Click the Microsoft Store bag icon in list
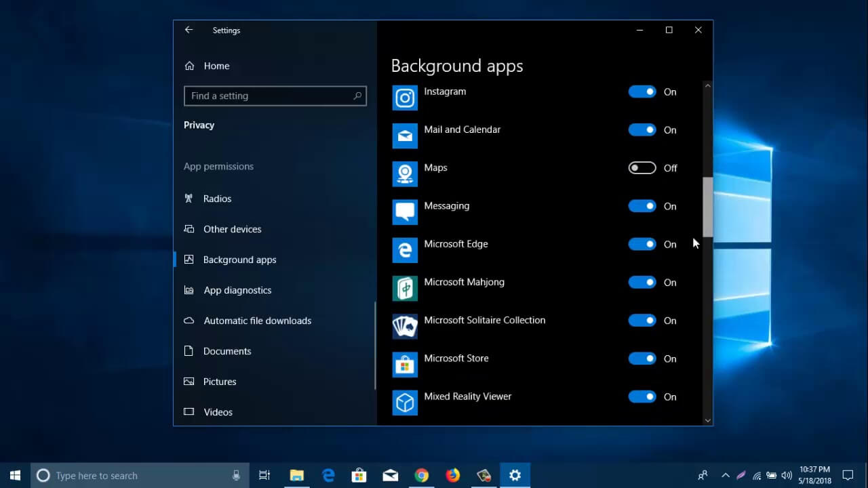Image resolution: width=868 pixels, height=488 pixels. click(405, 365)
